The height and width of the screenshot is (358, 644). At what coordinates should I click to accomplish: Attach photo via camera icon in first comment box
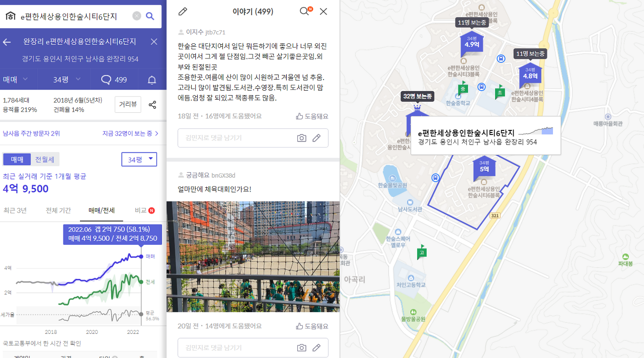click(x=301, y=138)
